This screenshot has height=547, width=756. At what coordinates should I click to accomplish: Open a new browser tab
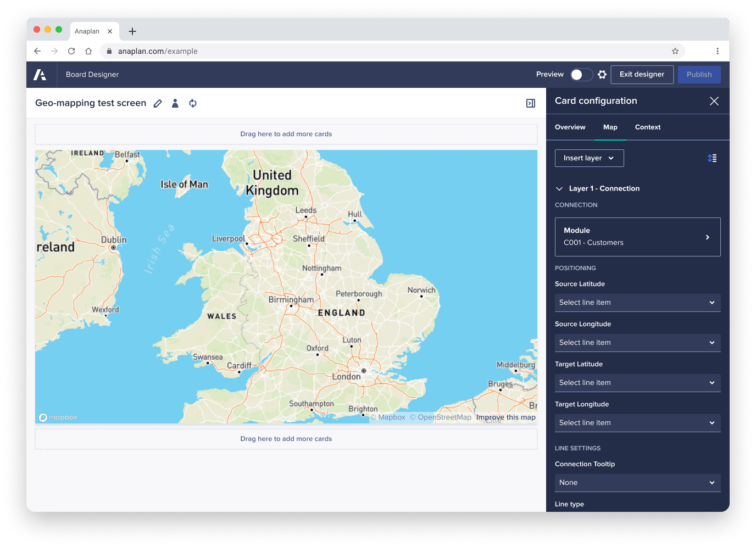[132, 31]
